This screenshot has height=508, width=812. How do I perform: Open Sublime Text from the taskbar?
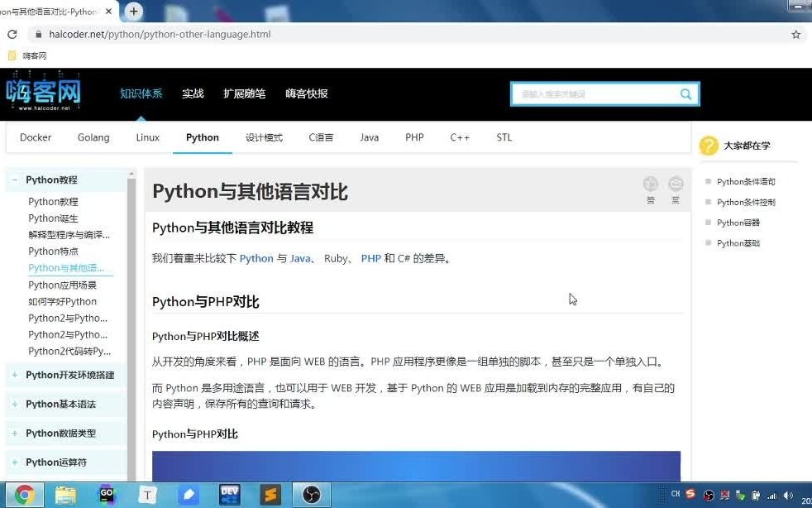270,494
